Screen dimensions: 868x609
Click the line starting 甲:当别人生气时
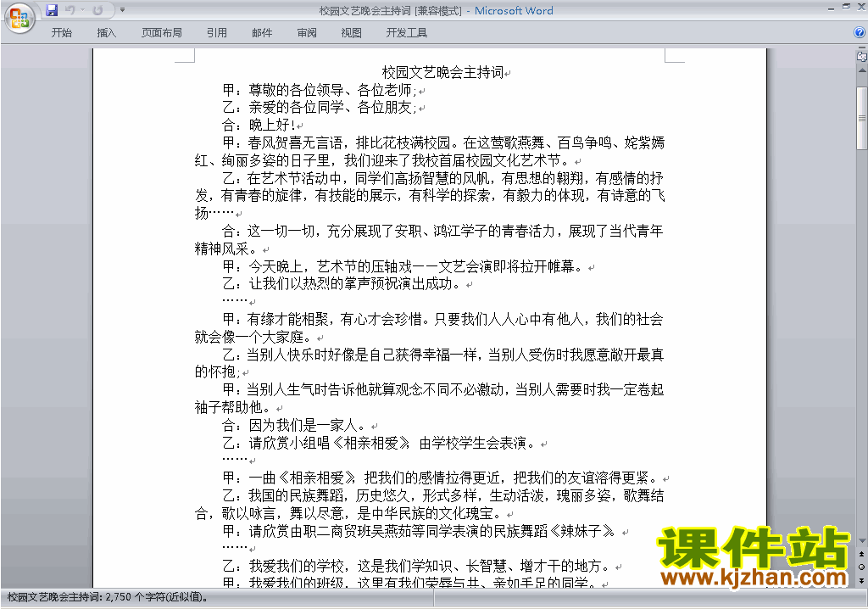click(442, 389)
